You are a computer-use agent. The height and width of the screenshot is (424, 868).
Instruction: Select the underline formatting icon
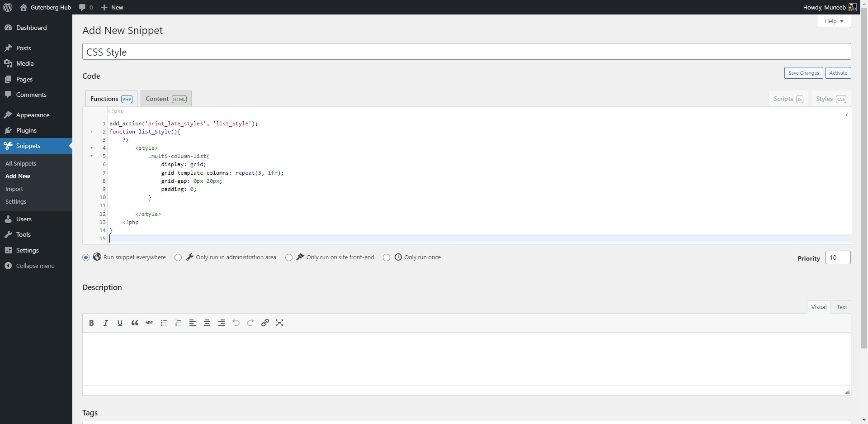pos(120,323)
